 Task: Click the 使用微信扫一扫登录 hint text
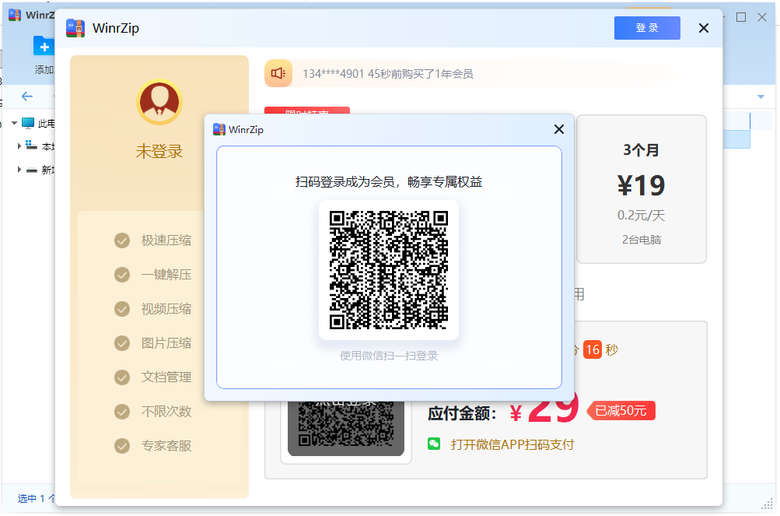click(389, 356)
